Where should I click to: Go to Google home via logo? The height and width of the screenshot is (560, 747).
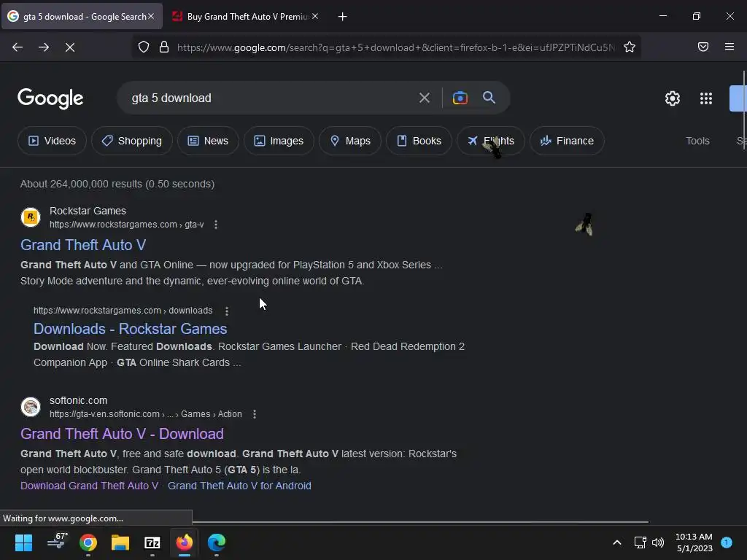point(50,98)
